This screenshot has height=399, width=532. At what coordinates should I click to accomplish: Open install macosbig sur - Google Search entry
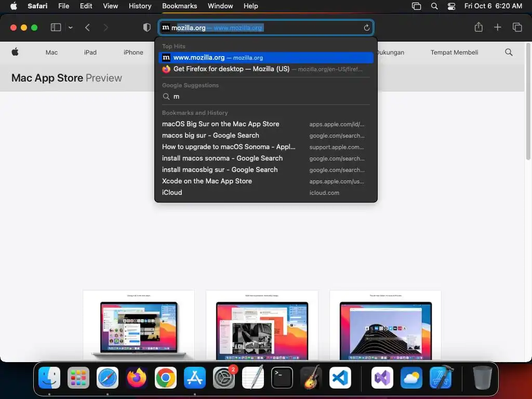[x=266, y=170]
